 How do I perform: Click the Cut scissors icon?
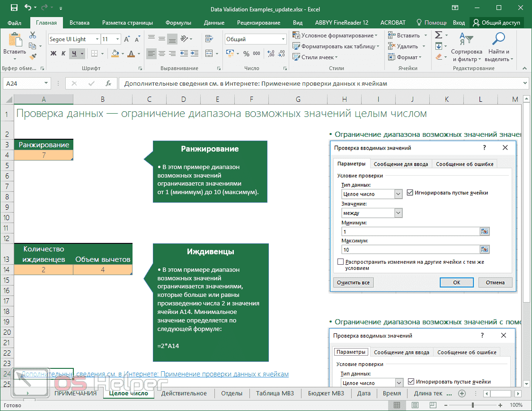pos(33,36)
